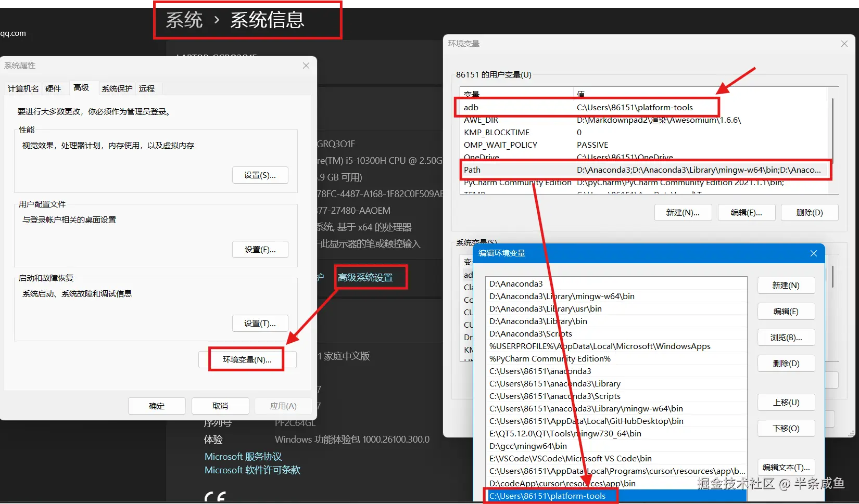Click 浏览(B) in 编辑环境变量 dialog
859x504 pixels.
[x=786, y=337]
